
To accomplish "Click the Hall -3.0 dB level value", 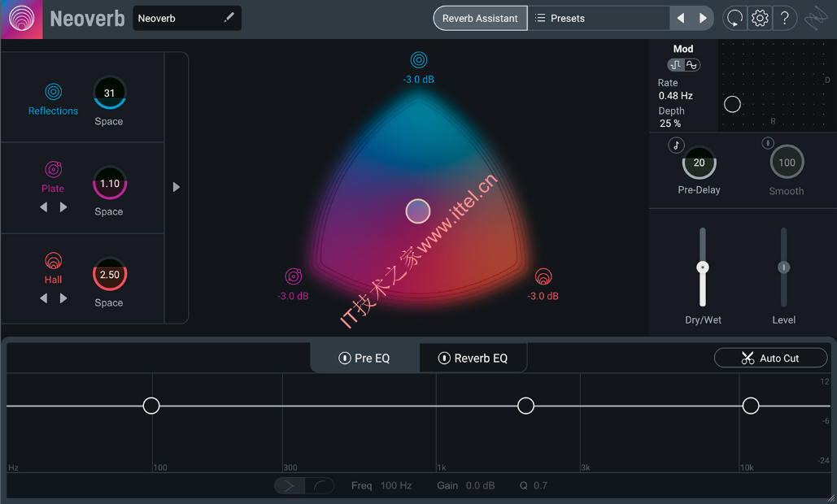I will point(543,296).
